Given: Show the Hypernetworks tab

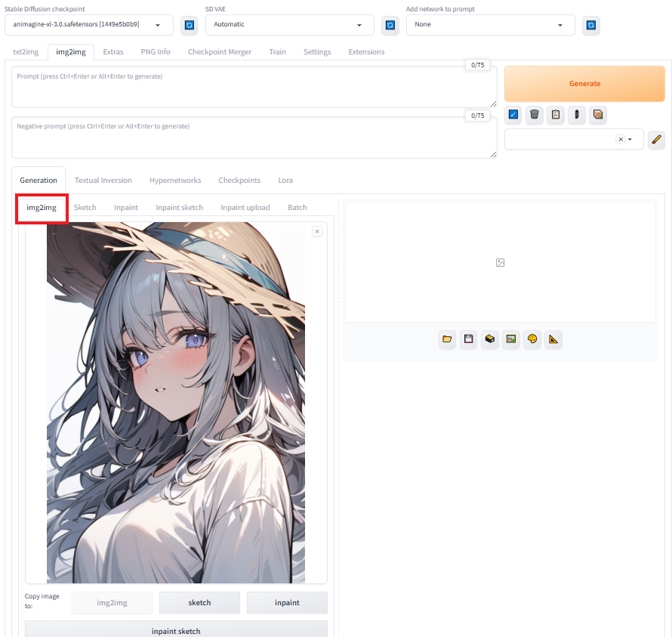Looking at the screenshot, I should click(175, 181).
